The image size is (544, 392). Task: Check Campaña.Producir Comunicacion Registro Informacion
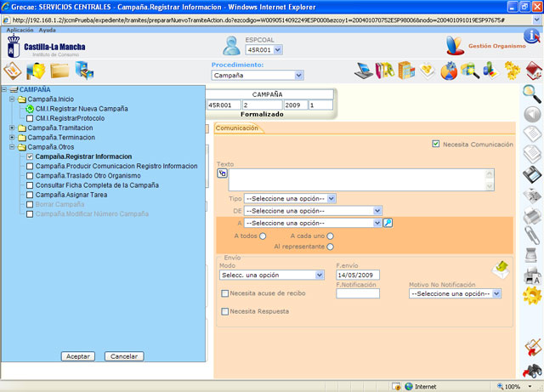pos(30,167)
